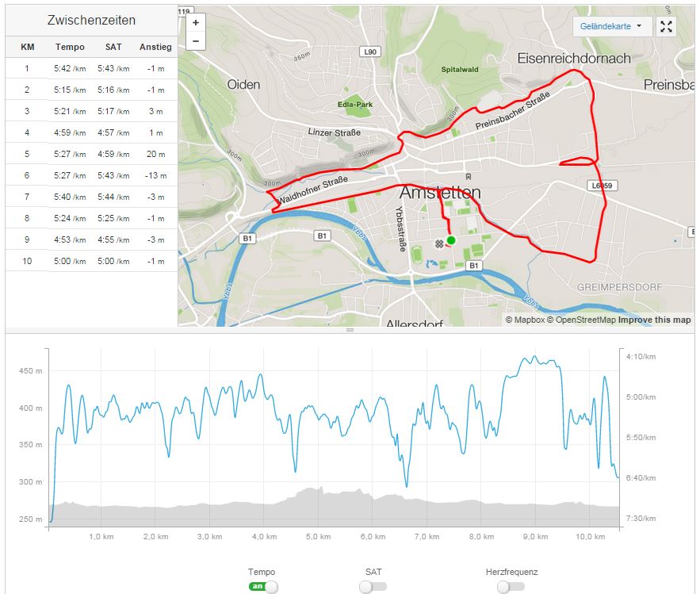Select the KM 5 split row

91,154
